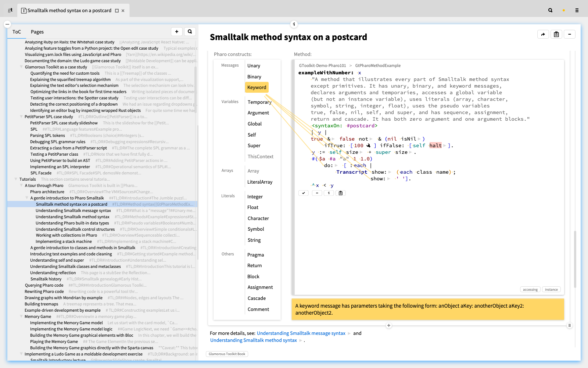Collapse the Tutorials tree node
588x368 pixels.
click(x=16, y=179)
